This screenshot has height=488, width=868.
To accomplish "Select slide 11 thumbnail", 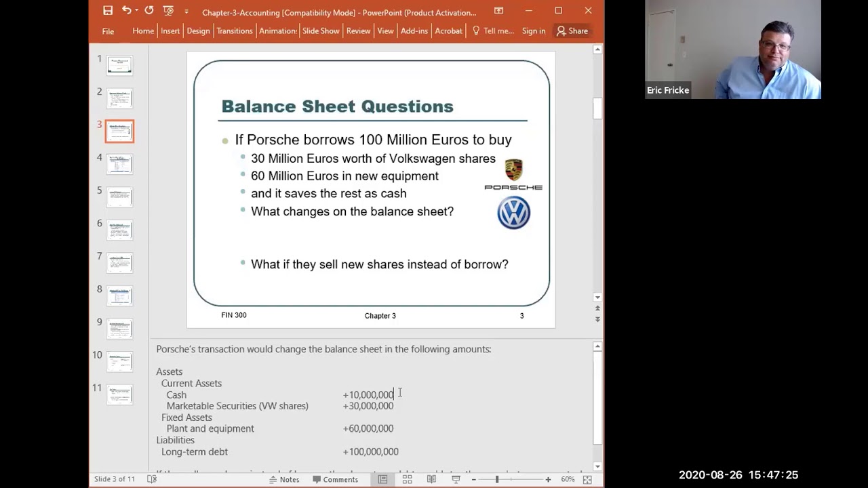I will [119, 394].
